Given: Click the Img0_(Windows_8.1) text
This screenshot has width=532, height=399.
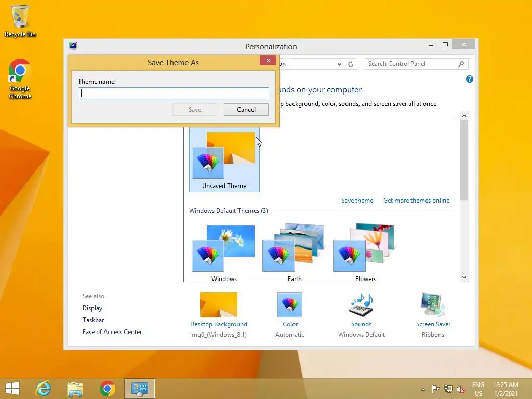Looking at the screenshot, I should (x=218, y=334).
